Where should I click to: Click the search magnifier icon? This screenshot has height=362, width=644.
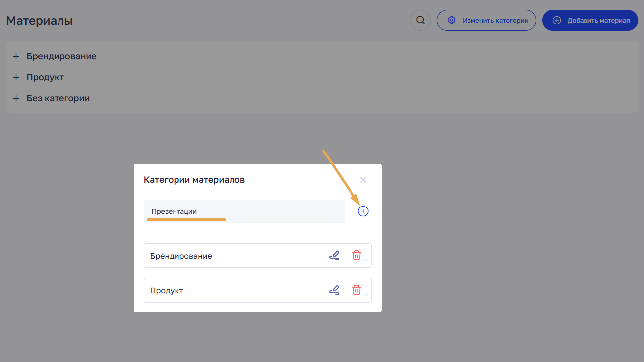point(420,20)
